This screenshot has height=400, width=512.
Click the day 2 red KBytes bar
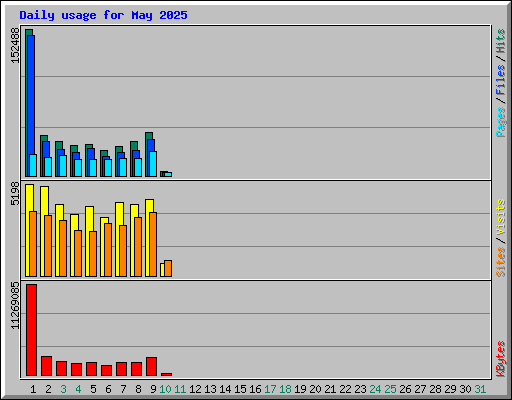point(46,366)
